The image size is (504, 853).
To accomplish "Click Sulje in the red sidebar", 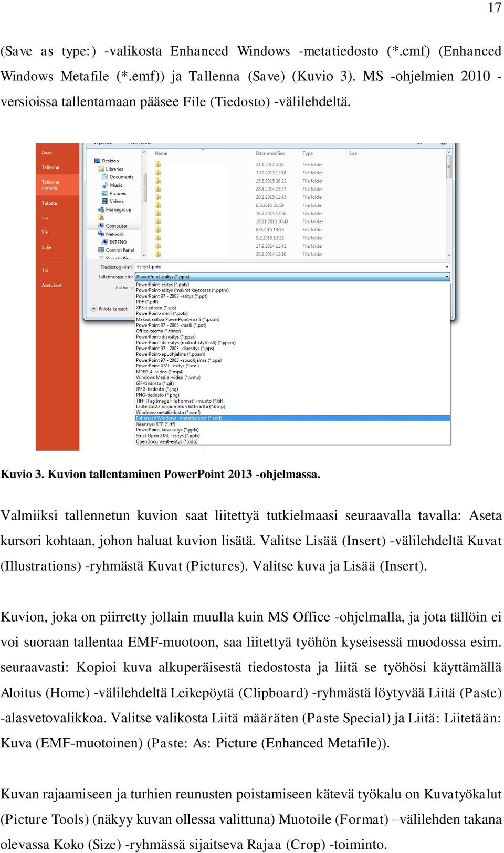I will pos(47,247).
